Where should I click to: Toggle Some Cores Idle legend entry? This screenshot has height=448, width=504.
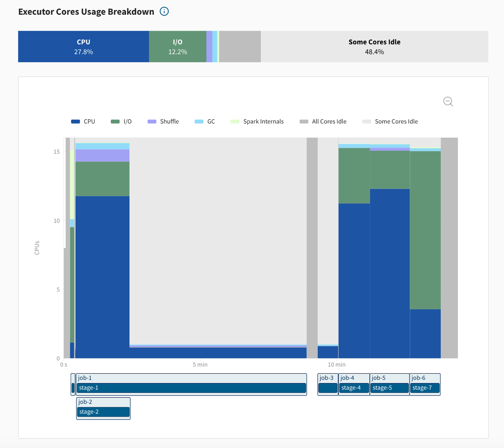(x=390, y=122)
